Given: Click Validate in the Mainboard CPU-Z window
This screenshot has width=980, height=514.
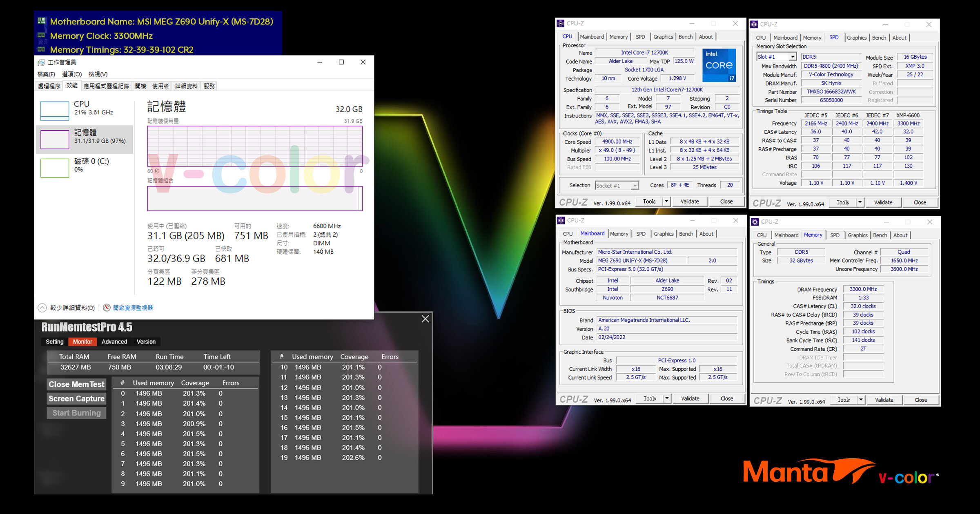Looking at the screenshot, I should pos(690,399).
